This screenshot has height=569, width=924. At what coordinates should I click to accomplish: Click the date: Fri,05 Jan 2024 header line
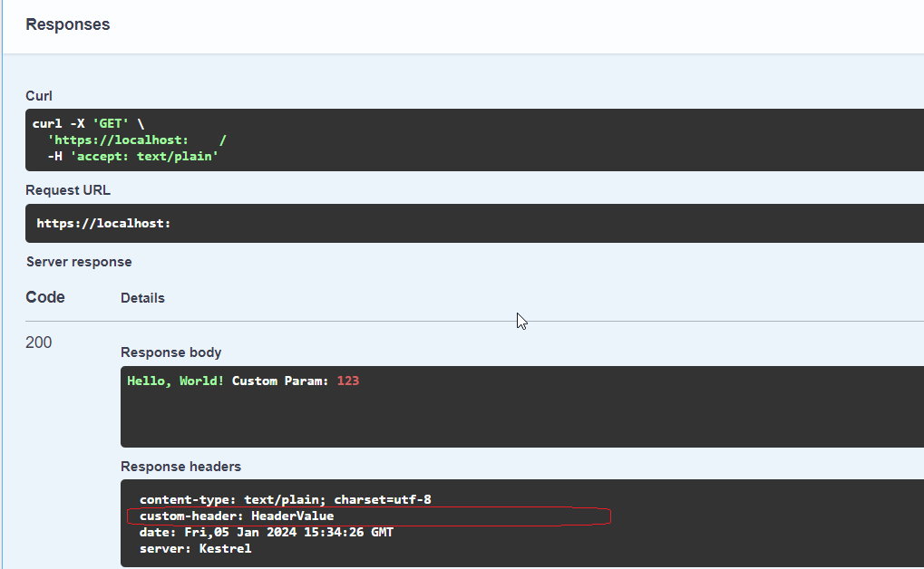pyautogui.click(x=267, y=533)
